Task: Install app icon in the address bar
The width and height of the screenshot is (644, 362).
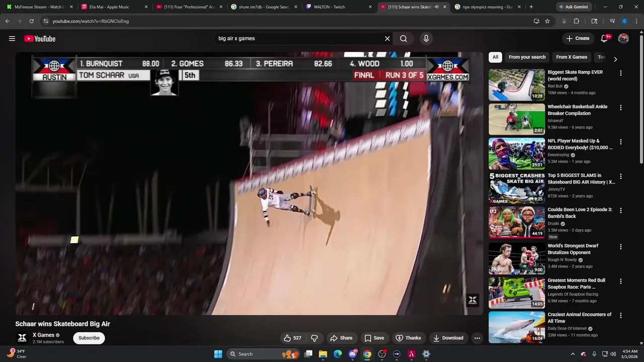Action: click(x=536, y=21)
